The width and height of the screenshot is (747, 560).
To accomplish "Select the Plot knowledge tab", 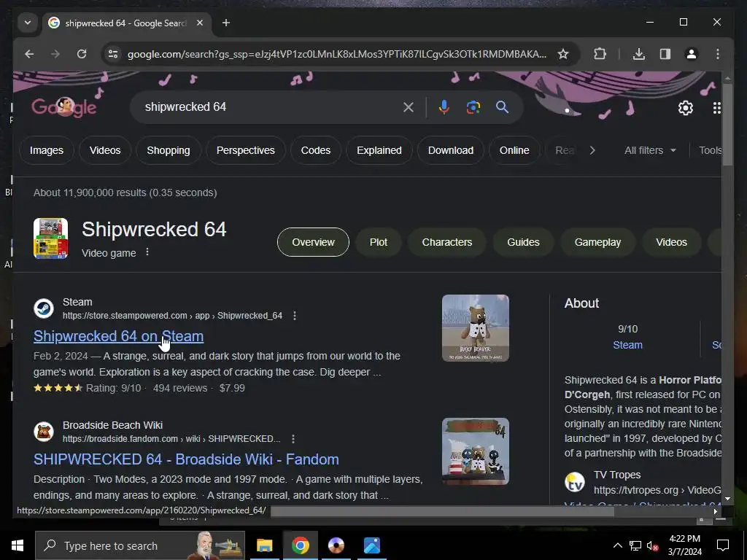I will coord(379,242).
